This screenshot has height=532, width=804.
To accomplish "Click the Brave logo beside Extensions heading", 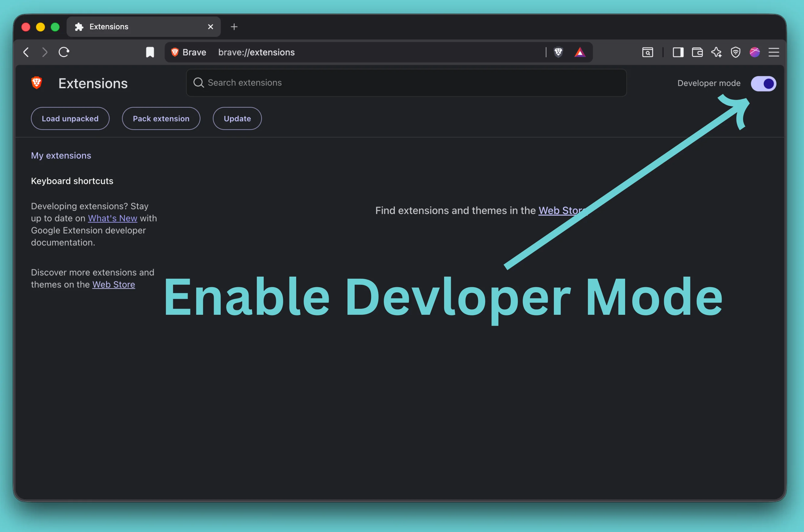I will [x=37, y=83].
